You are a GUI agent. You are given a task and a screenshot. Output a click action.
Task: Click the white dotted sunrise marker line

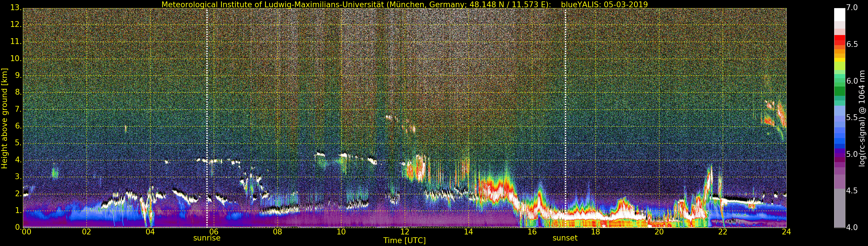coord(207,118)
